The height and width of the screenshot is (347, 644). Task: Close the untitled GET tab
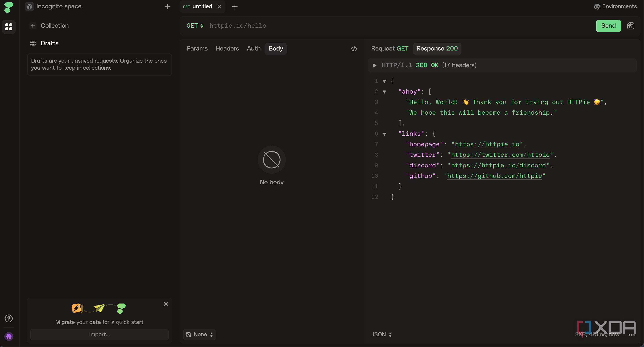point(219,7)
